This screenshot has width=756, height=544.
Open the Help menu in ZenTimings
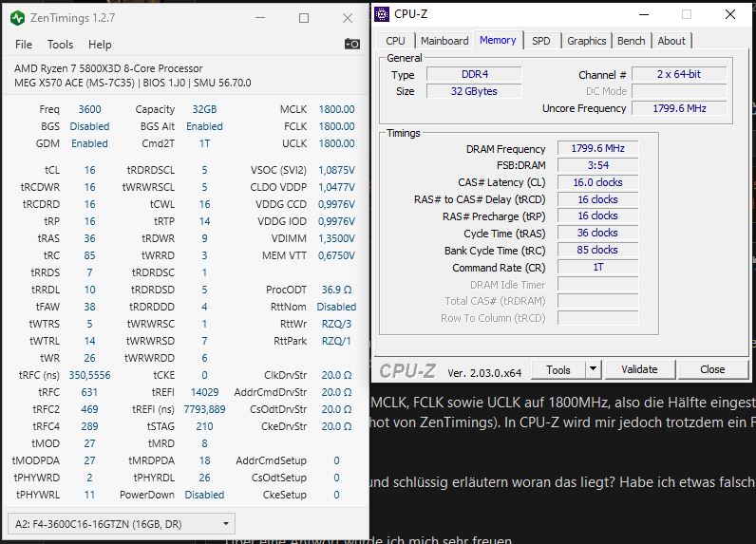[x=100, y=45]
